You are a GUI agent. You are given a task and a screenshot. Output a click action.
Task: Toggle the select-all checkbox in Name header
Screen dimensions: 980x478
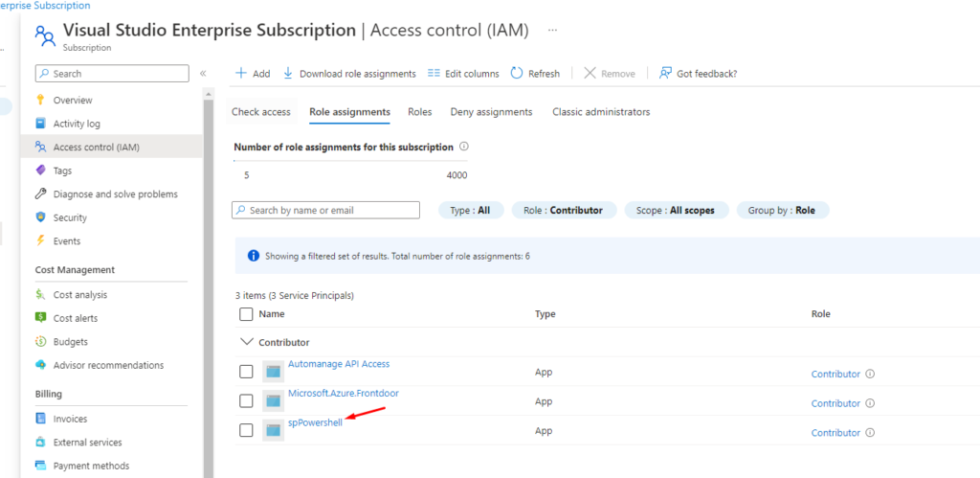pyautogui.click(x=246, y=314)
